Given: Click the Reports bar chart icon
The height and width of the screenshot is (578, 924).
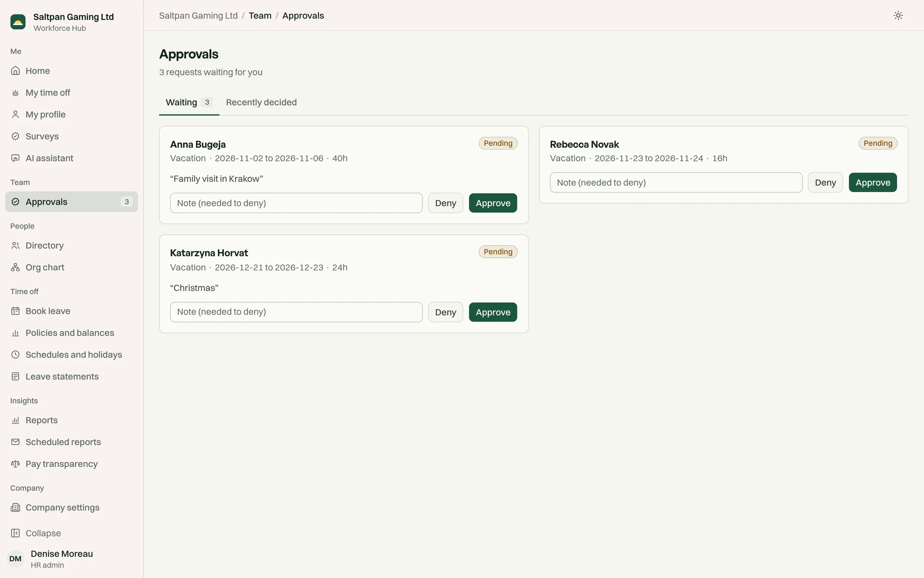Looking at the screenshot, I should click(x=15, y=420).
